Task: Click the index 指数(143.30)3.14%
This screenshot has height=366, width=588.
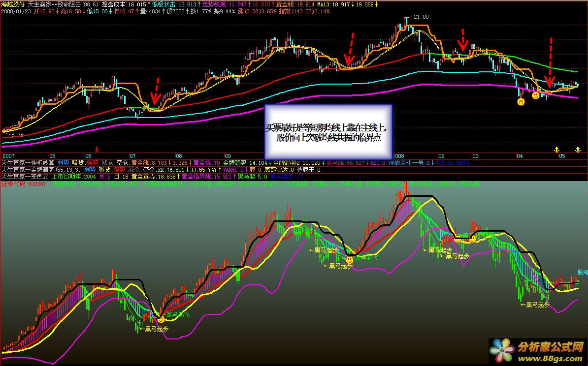Action: point(304,11)
